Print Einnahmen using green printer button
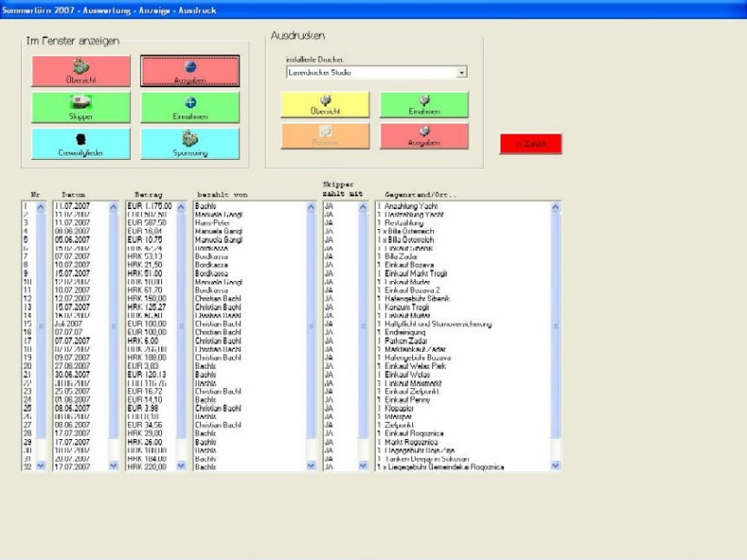The height and width of the screenshot is (560, 747). 424,105
